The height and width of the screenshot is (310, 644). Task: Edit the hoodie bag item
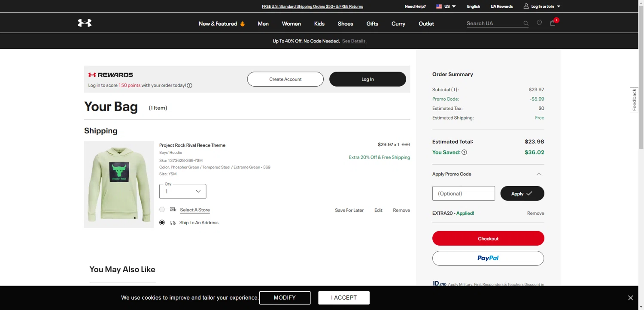pyautogui.click(x=378, y=210)
